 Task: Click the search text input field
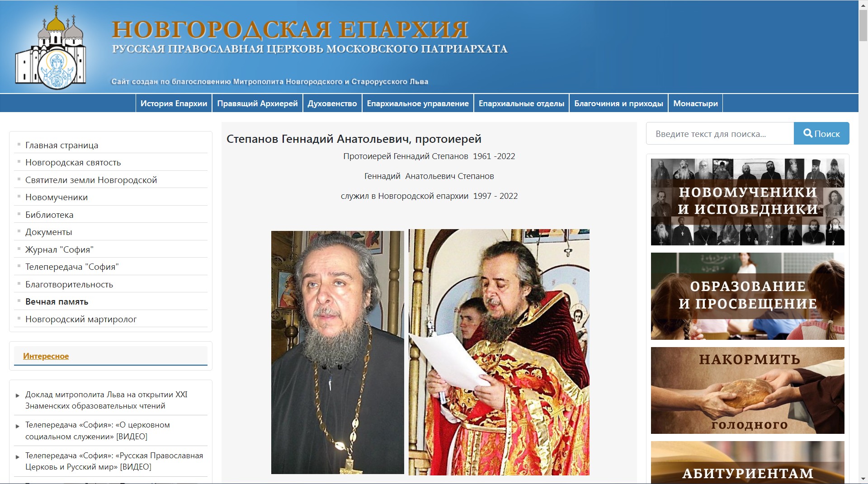point(720,133)
